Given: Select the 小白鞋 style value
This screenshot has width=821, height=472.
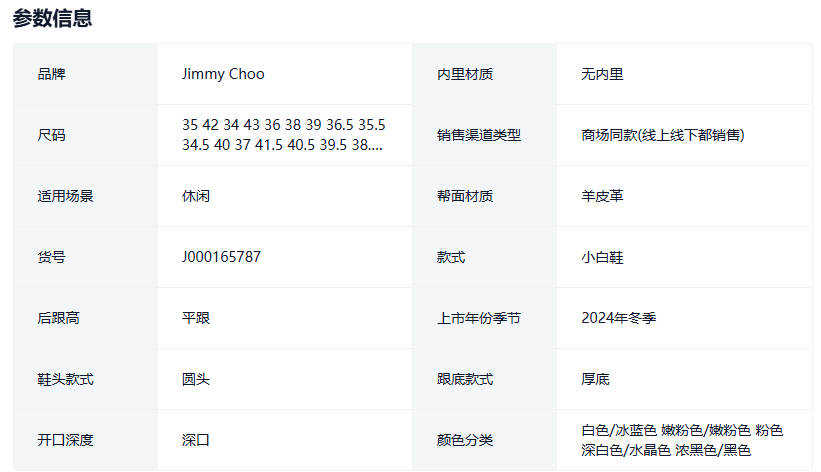Looking at the screenshot, I should click(x=602, y=257).
